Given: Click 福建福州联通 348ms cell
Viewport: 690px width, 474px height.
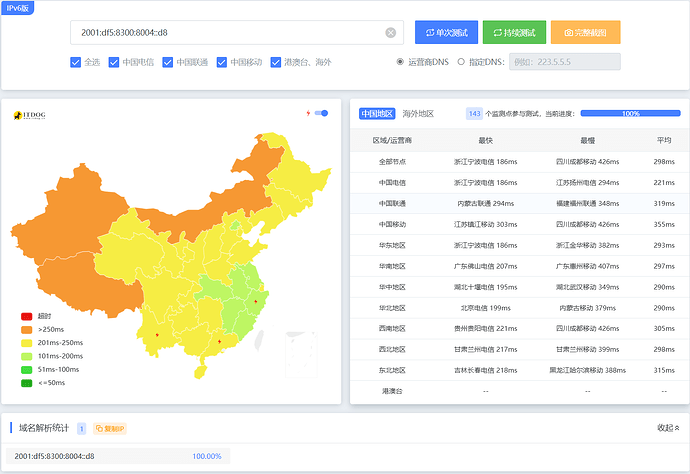Looking at the screenshot, I should [x=587, y=203].
